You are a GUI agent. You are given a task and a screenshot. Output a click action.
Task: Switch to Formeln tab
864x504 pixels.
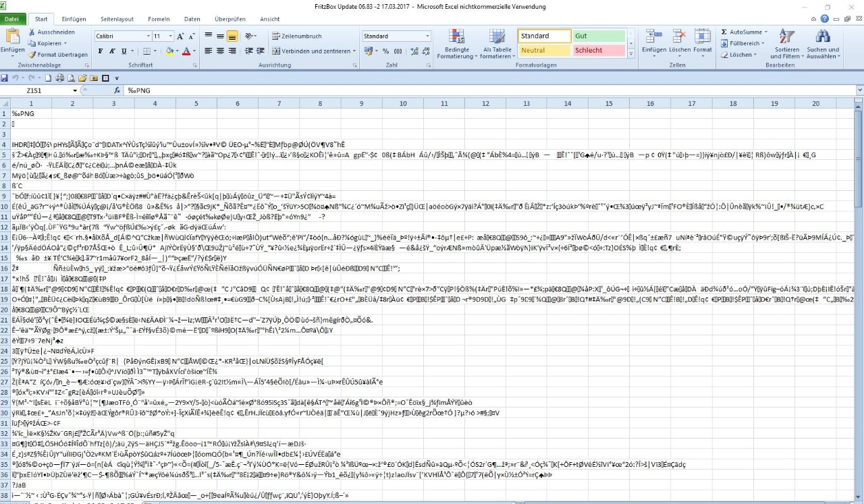tap(159, 19)
